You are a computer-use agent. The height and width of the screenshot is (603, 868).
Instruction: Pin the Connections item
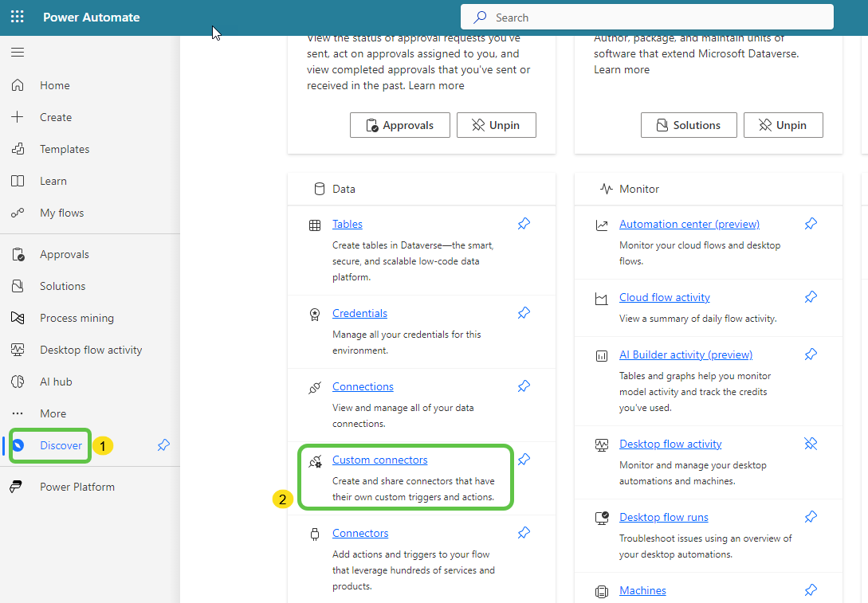[x=524, y=386]
